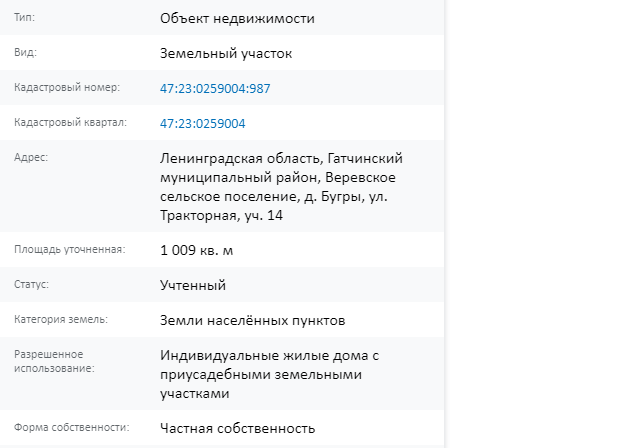Viewport: 641px width, 448px height.
Task: Click the 'Адрес:' field label
Action: pos(31,157)
